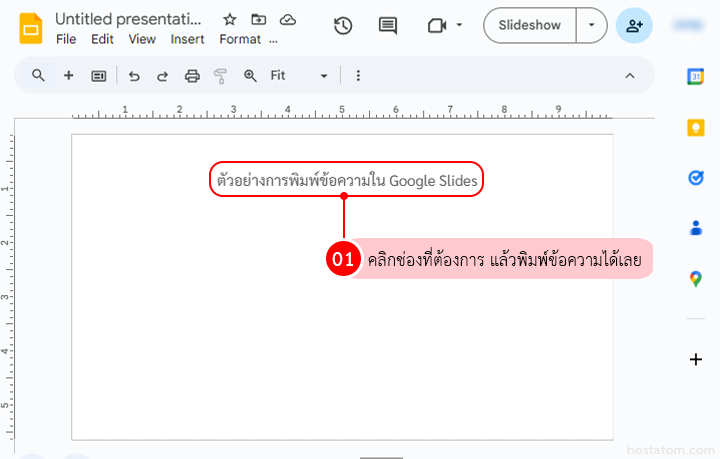The width and height of the screenshot is (720, 459).
Task: Open the Fit zoom level dropdown
Action: point(299,75)
